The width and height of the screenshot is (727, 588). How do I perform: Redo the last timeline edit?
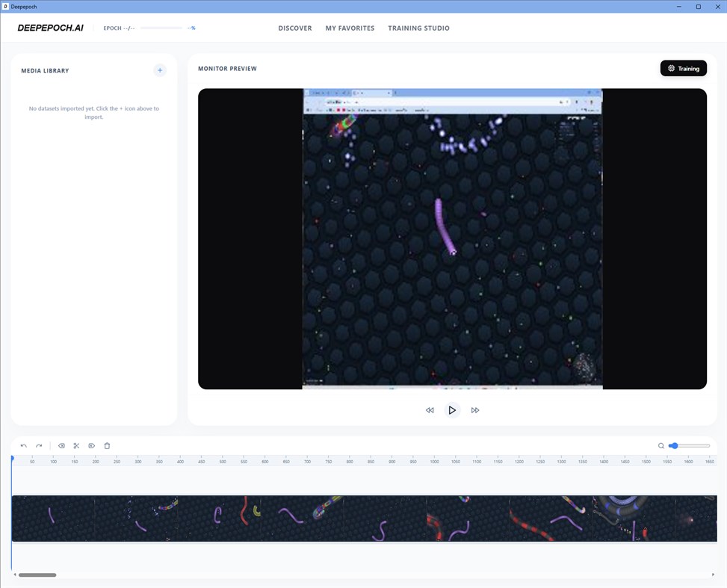pyautogui.click(x=39, y=445)
